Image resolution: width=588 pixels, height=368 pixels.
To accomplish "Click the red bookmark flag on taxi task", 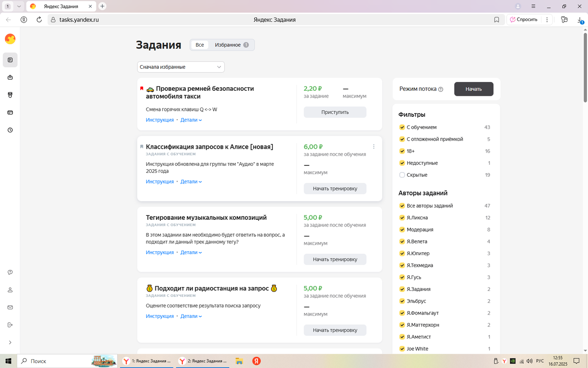I will pyautogui.click(x=142, y=89).
